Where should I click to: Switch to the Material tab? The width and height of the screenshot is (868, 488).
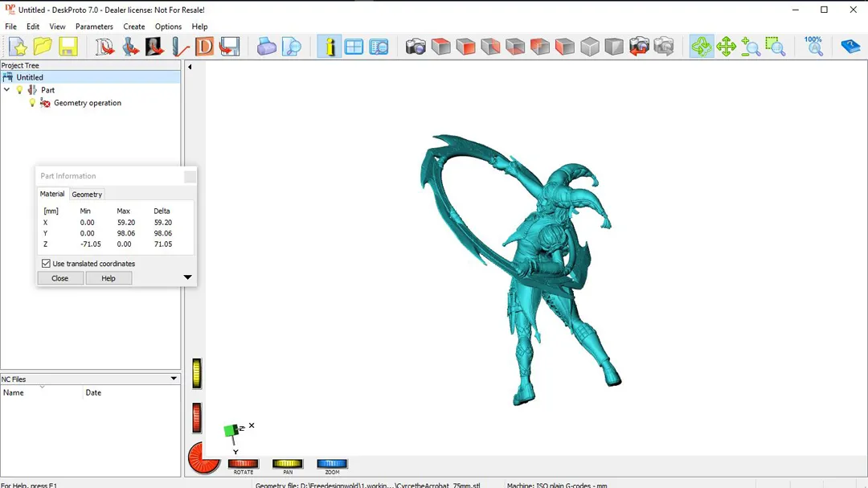(x=52, y=194)
